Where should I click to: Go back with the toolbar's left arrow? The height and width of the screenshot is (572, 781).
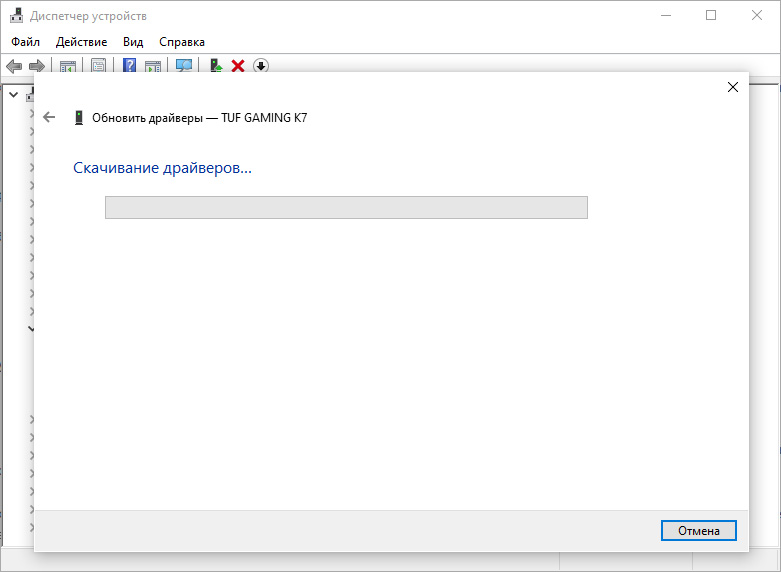(x=14, y=66)
